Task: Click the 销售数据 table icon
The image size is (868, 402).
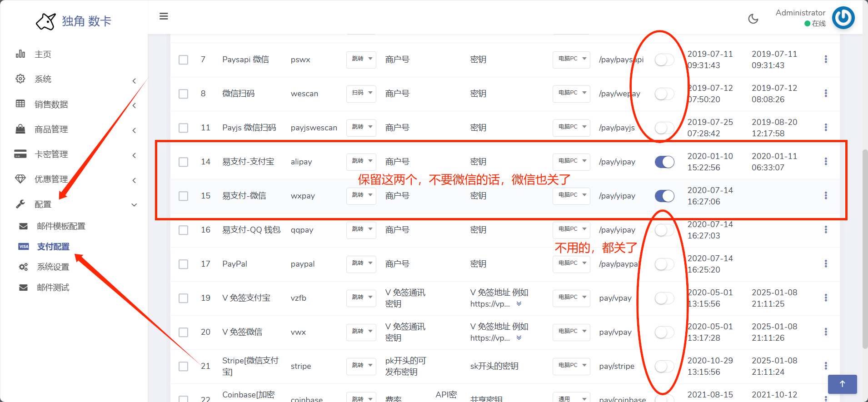Action: pyautogui.click(x=20, y=104)
